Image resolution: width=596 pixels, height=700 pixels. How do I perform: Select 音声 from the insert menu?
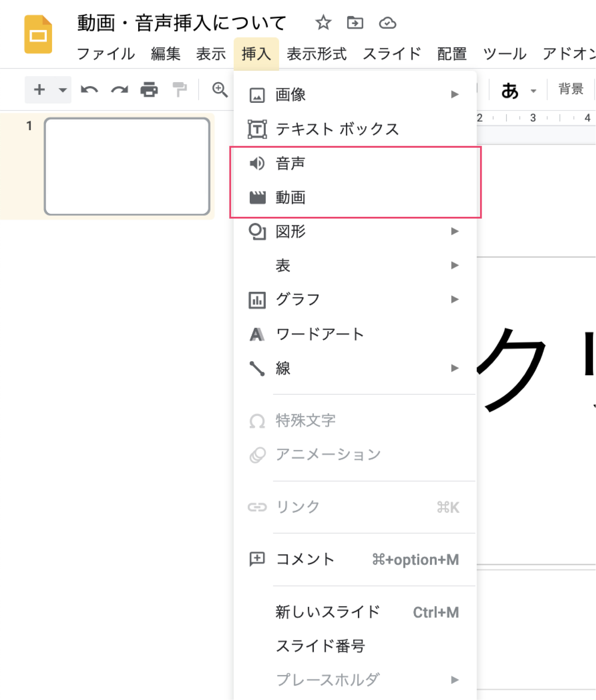pos(290,163)
